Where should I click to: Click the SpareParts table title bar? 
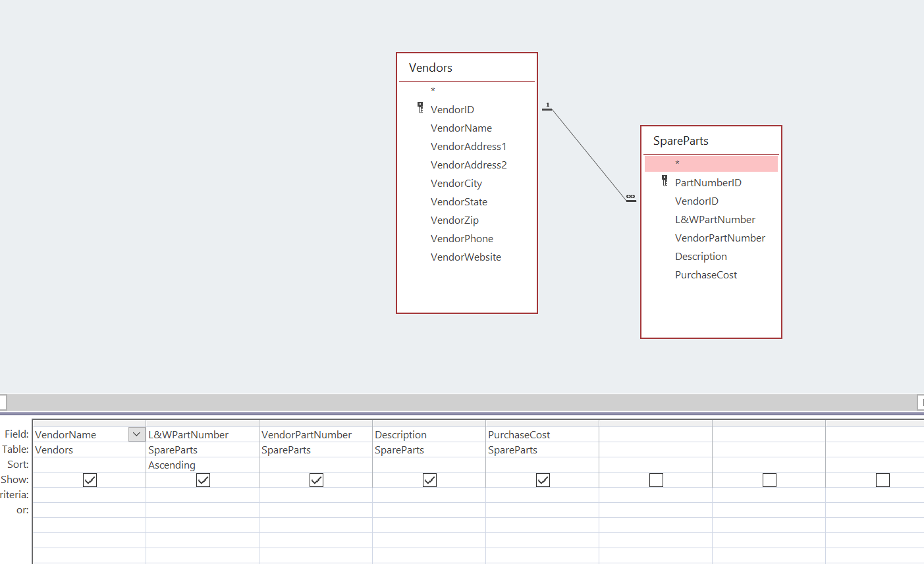coord(711,141)
